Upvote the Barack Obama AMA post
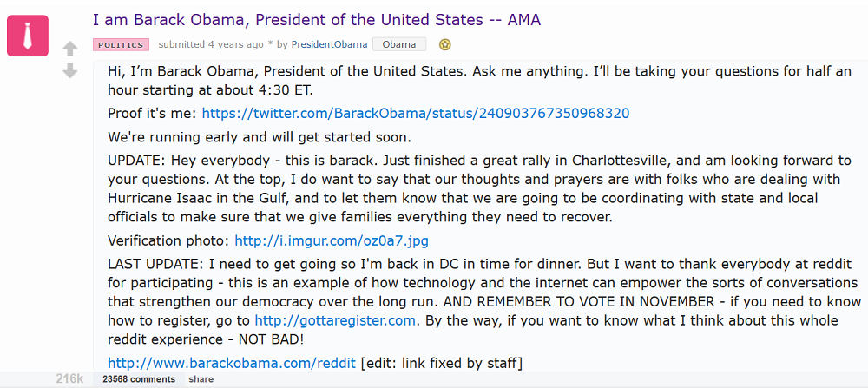This screenshot has height=388, width=868. 70,48
